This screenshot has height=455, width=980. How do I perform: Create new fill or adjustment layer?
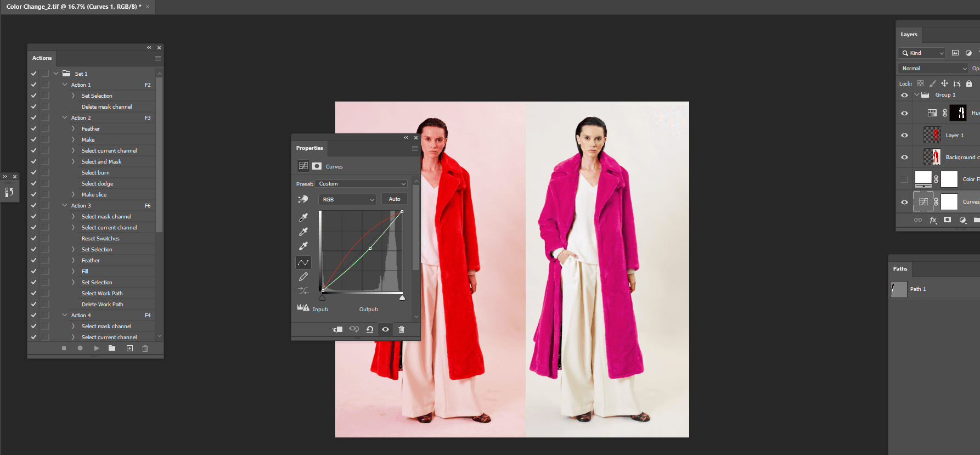(962, 220)
